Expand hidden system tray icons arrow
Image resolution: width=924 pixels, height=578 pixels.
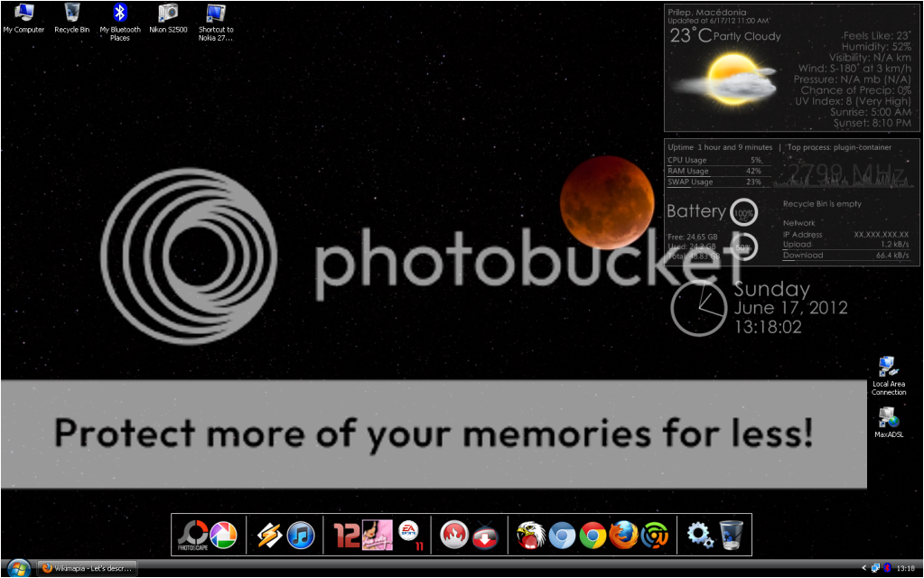(x=864, y=568)
